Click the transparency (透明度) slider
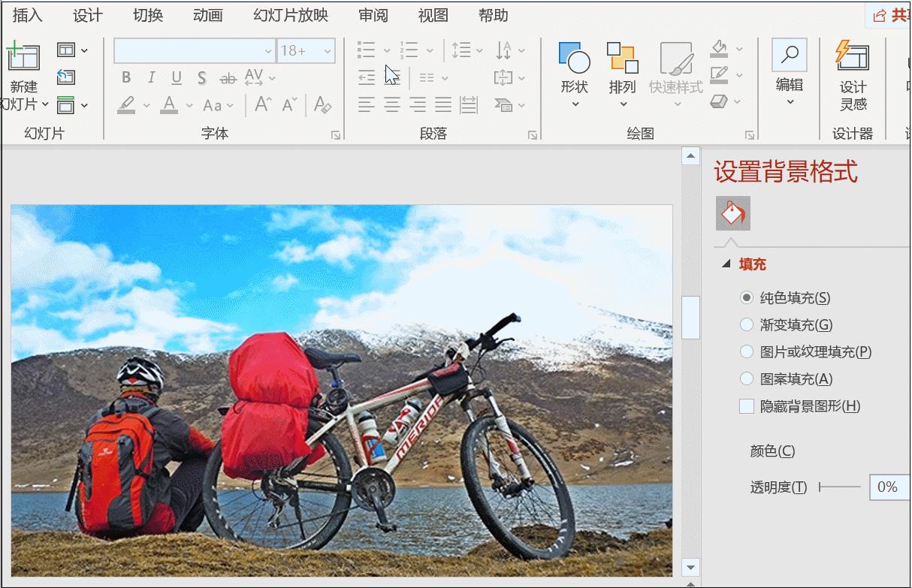912x588 pixels. pos(840,487)
